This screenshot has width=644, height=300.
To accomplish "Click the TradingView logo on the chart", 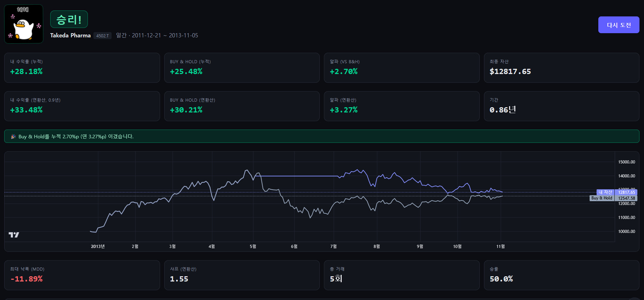I will coord(14,235).
